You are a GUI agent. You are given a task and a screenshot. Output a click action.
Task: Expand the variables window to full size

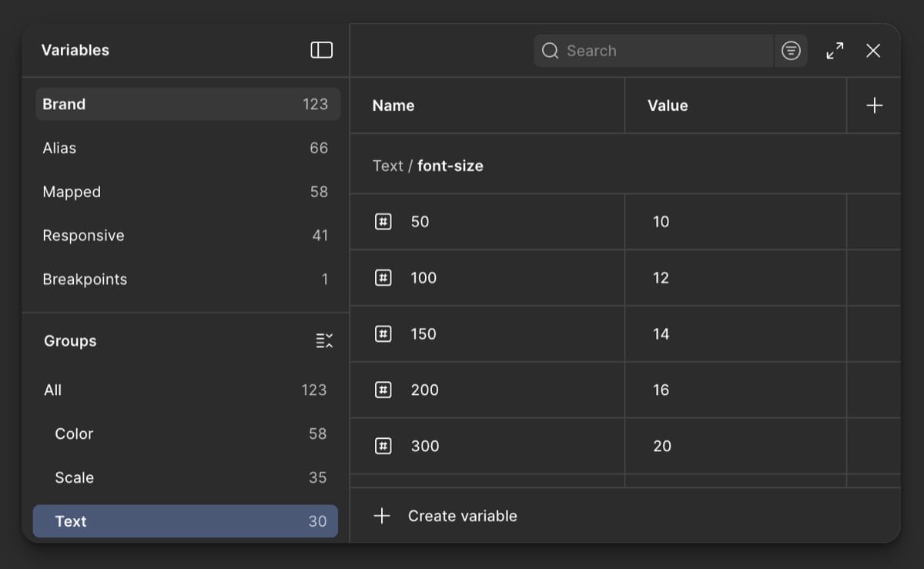835,51
